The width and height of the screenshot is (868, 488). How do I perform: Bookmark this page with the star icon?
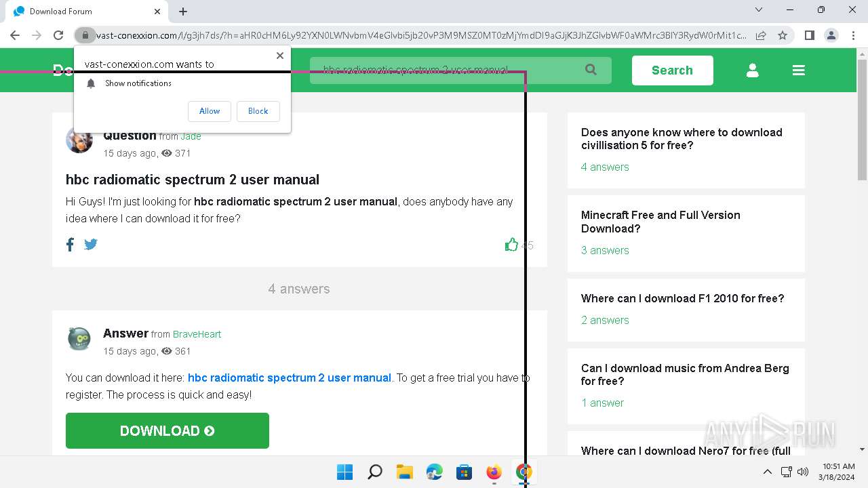coord(783,35)
